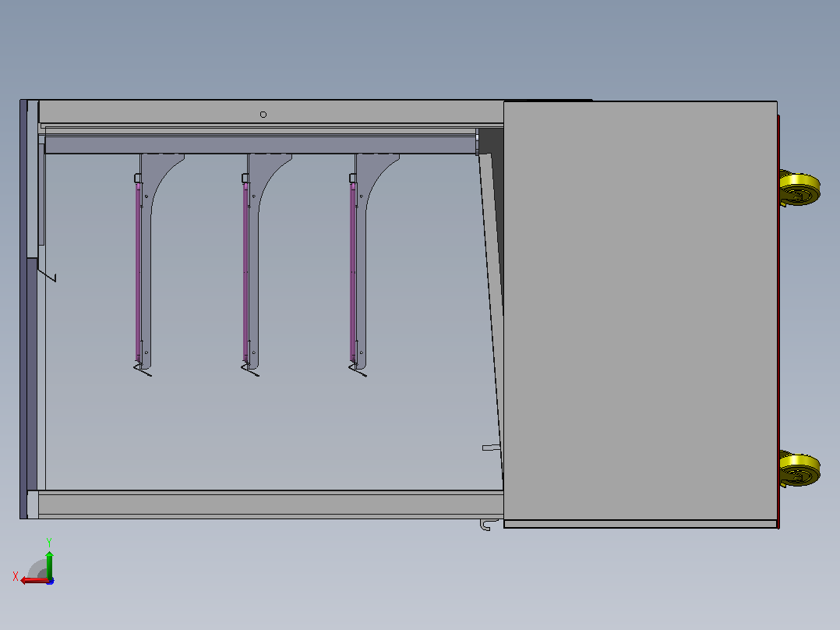
Task: Select the large gray side panel near the casters
Action: click(x=641, y=310)
